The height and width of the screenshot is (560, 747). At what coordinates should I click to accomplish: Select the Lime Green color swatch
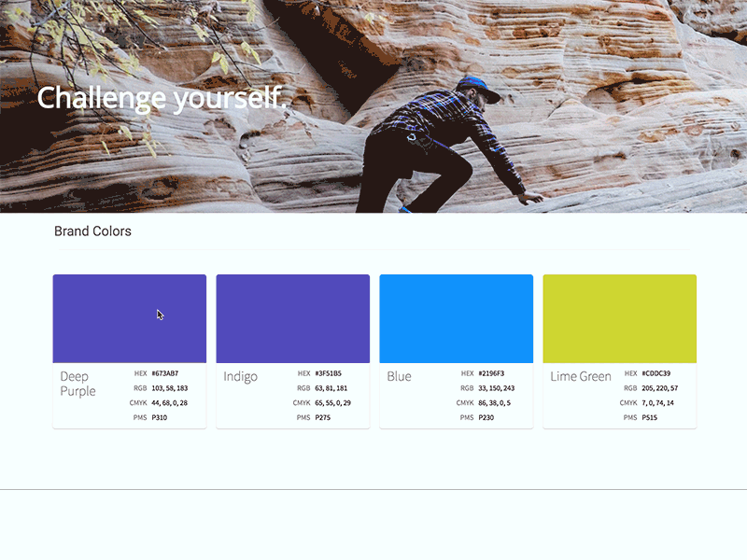(x=619, y=317)
